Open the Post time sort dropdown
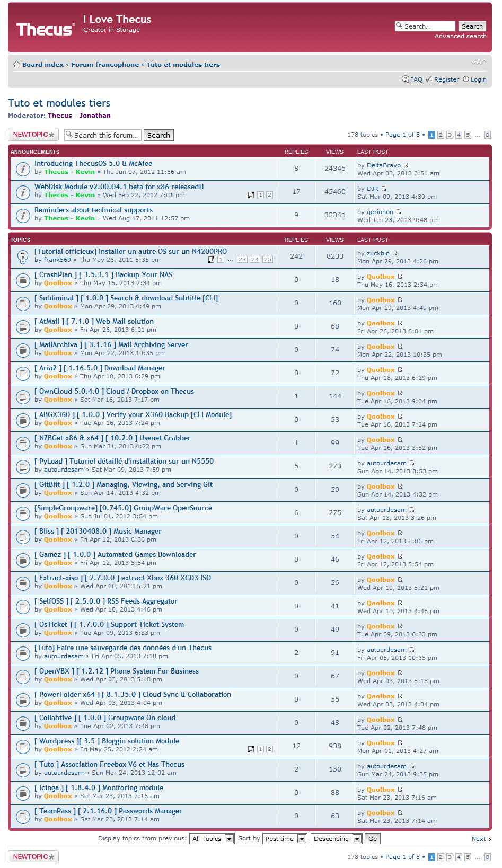The image size is (502, 868). pos(285,839)
